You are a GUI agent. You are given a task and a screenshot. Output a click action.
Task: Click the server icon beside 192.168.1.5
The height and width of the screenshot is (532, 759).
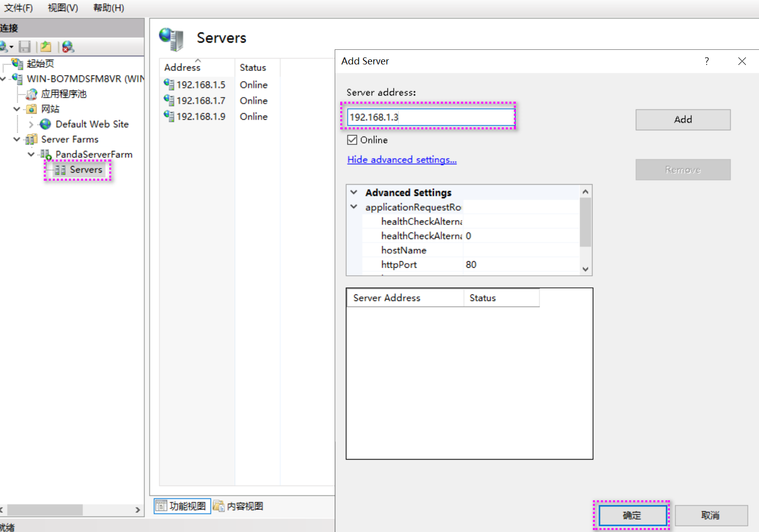(169, 85)
